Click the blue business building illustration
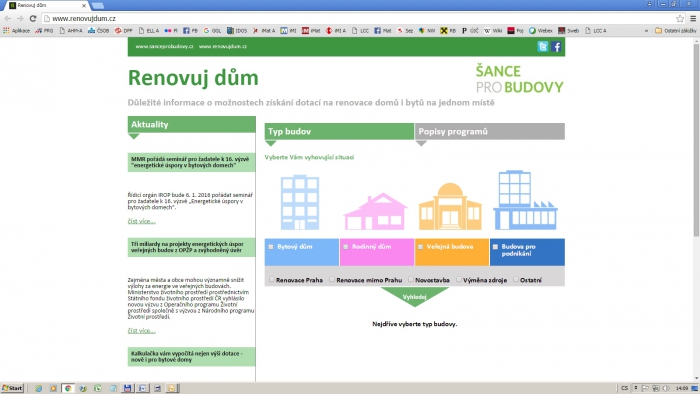Viewport: 700px width, 394px height. (x=525, y=200)
